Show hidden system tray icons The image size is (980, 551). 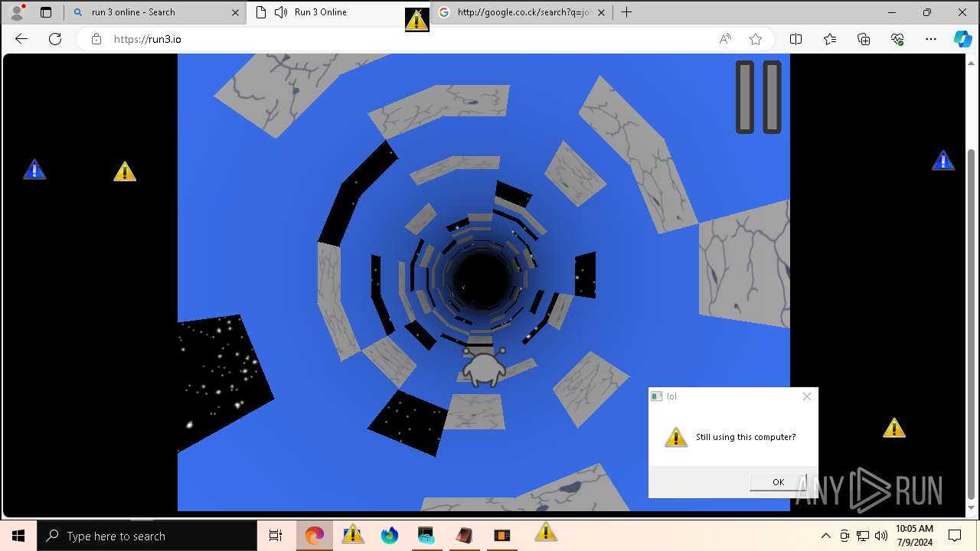(825, 536)
